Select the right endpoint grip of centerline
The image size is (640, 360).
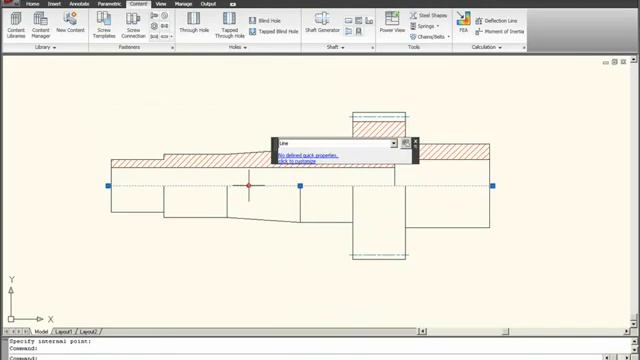pos(493,186)
